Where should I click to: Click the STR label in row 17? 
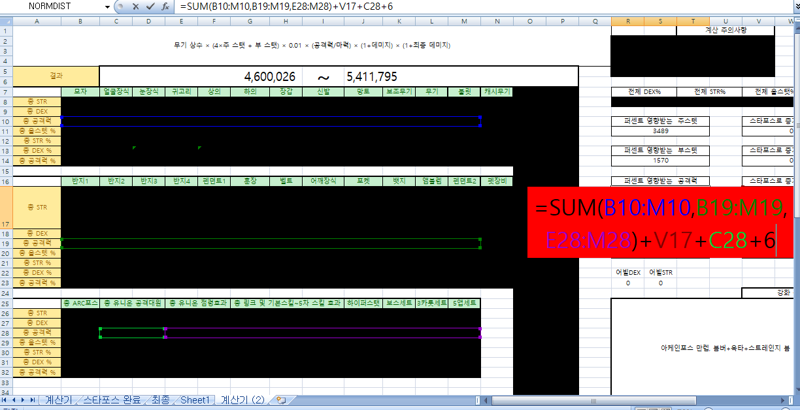coord(37,208)
